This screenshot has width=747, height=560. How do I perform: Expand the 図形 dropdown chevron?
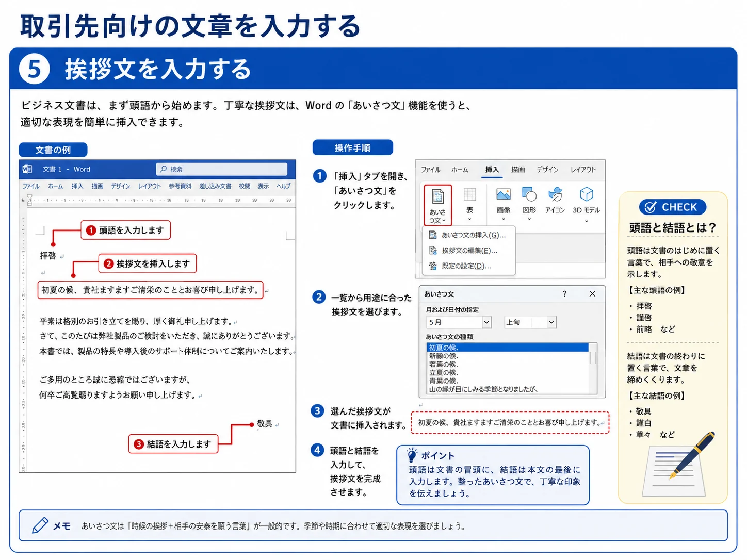pyautogui.click(x=529, y=219)
